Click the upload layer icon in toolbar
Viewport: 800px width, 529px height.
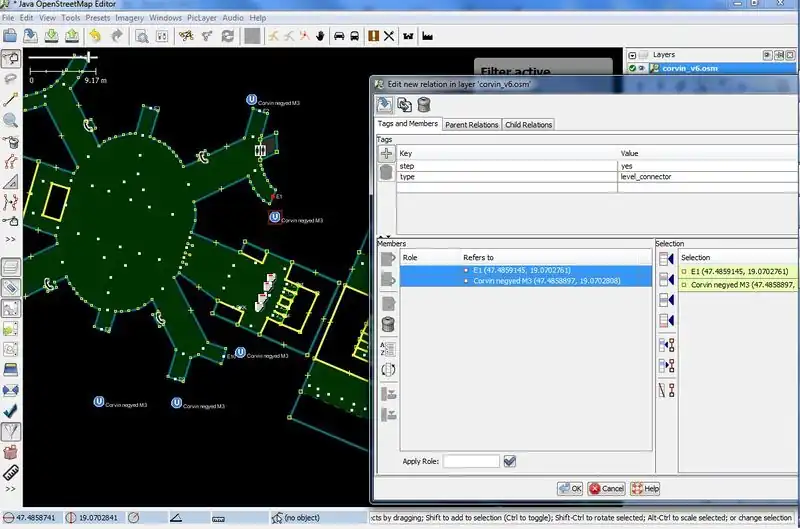pyautogui.click(x=72, y=36)
